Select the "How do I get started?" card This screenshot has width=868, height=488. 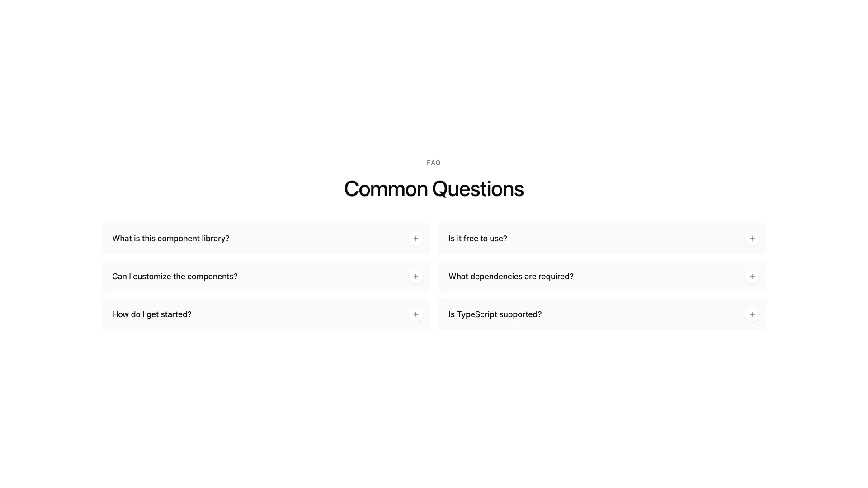tap(266, 314)
